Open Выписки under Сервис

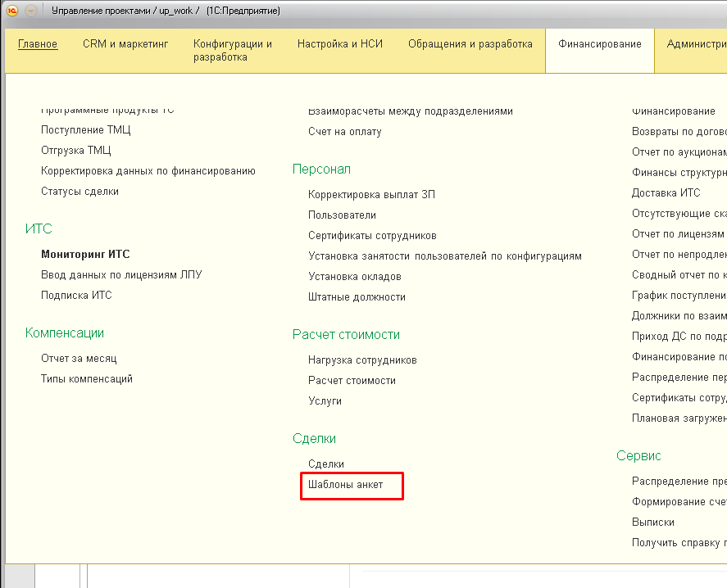click(653, 522)
